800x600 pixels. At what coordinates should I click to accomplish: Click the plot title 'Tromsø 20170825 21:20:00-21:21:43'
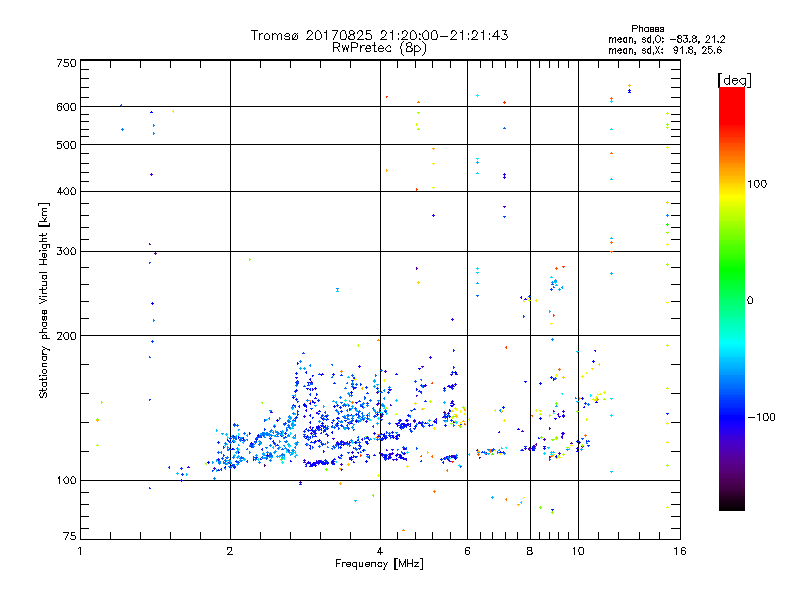(379, 35)
